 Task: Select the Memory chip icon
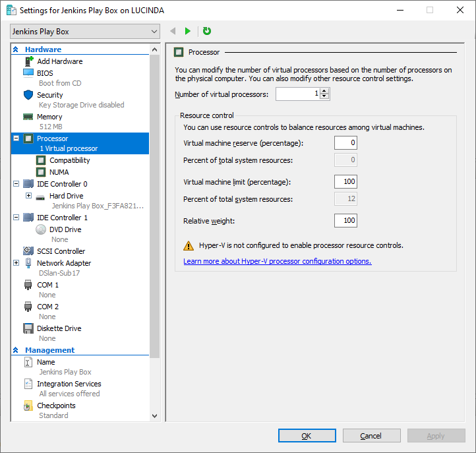28,117
